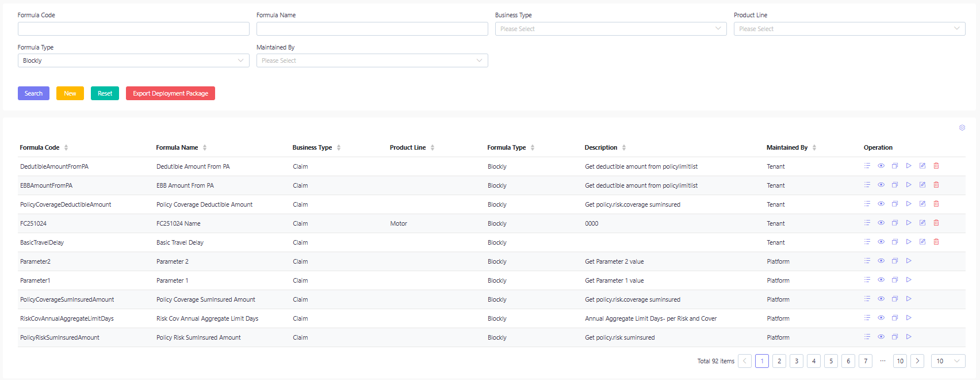The width and height of the screenshot is (980, 380).
Task: Edit the BasicTravelDelay formula
Action: pyautogui.click(x=922, y=242)
